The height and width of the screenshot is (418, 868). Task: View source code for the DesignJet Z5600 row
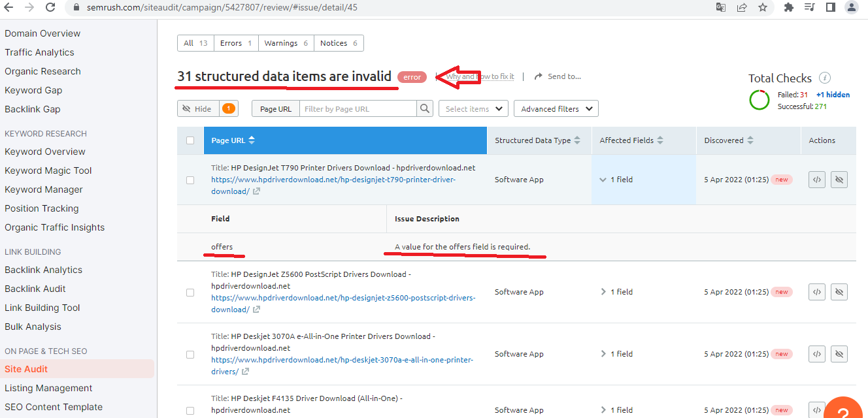817,292
